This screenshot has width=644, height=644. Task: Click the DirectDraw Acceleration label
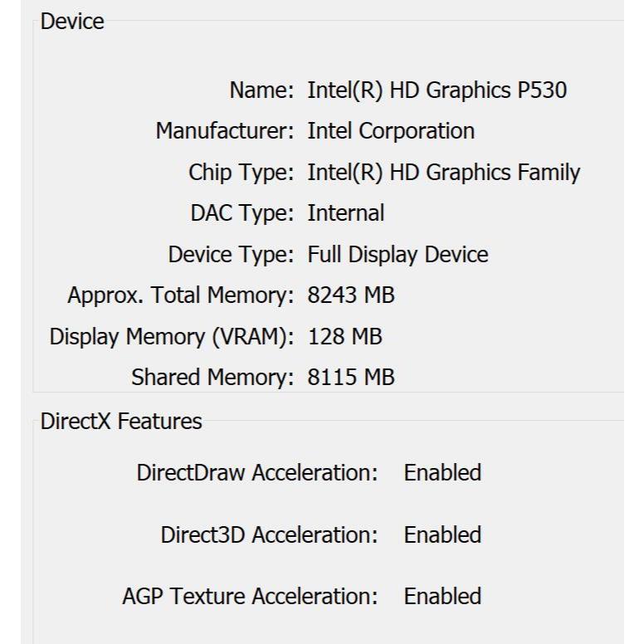tap(257, 473)
